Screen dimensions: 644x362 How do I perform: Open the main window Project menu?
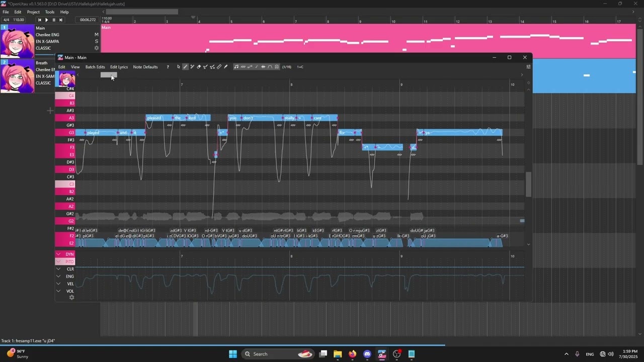(33, 12)
